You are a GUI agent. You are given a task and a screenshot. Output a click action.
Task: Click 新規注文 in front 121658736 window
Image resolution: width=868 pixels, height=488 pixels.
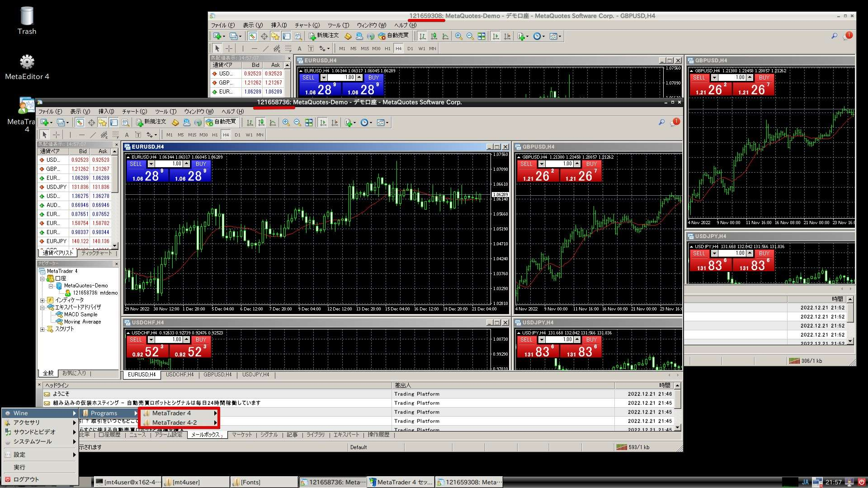[x=151, y=122]
